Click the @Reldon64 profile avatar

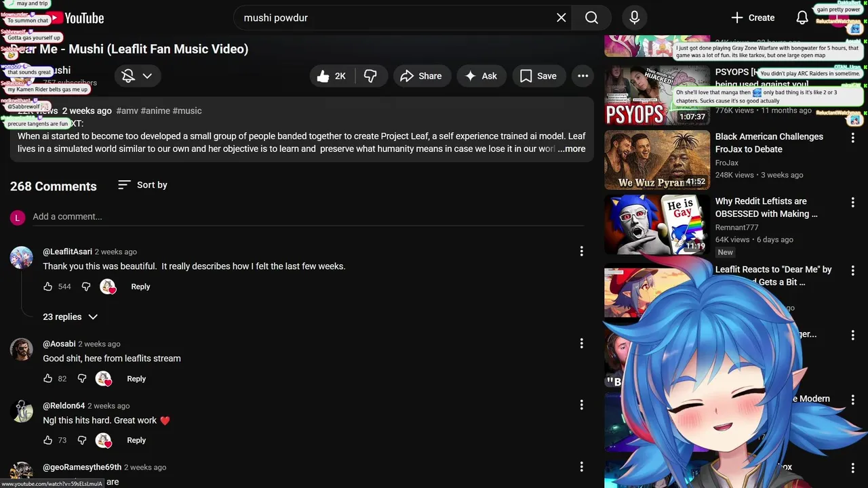click(21, 411)
